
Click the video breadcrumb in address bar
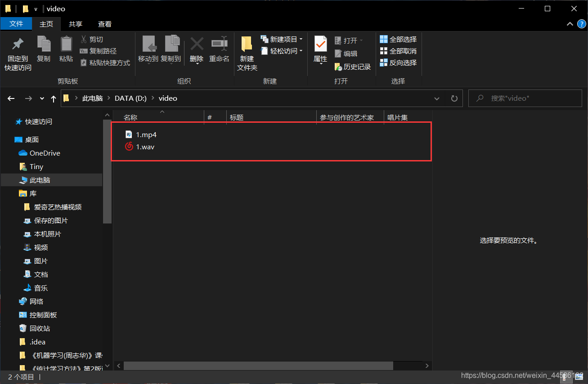pos(168,98)
